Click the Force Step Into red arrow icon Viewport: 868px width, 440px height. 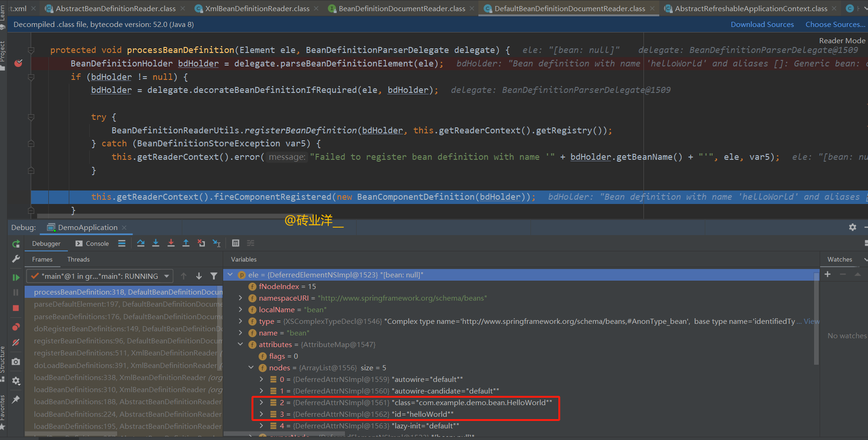[x=171, y=243]
